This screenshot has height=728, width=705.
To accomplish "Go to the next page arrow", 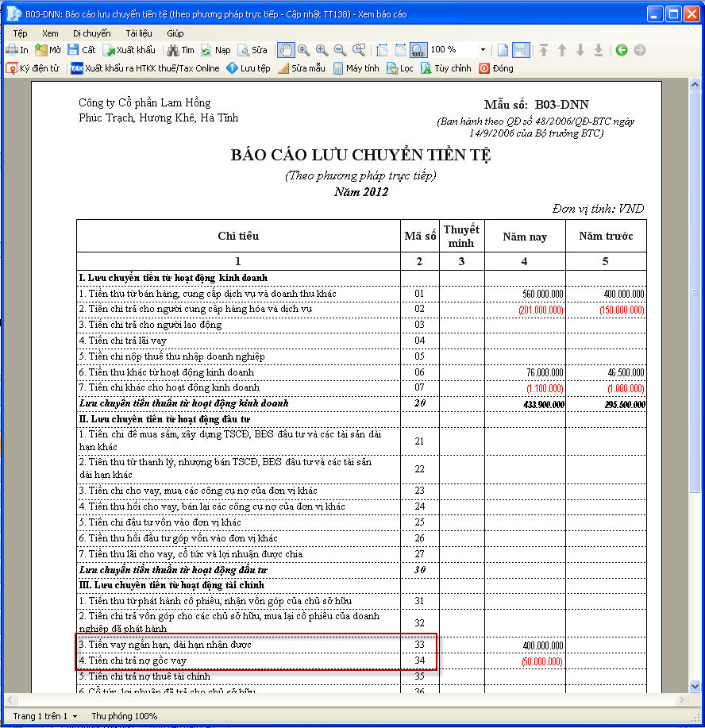I will click(x=580, y=50).
